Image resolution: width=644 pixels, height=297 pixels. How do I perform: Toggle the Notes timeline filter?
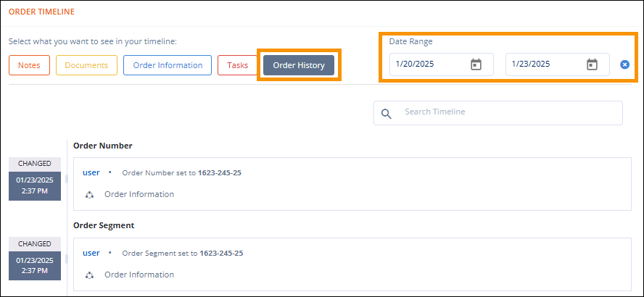point(29,65)
